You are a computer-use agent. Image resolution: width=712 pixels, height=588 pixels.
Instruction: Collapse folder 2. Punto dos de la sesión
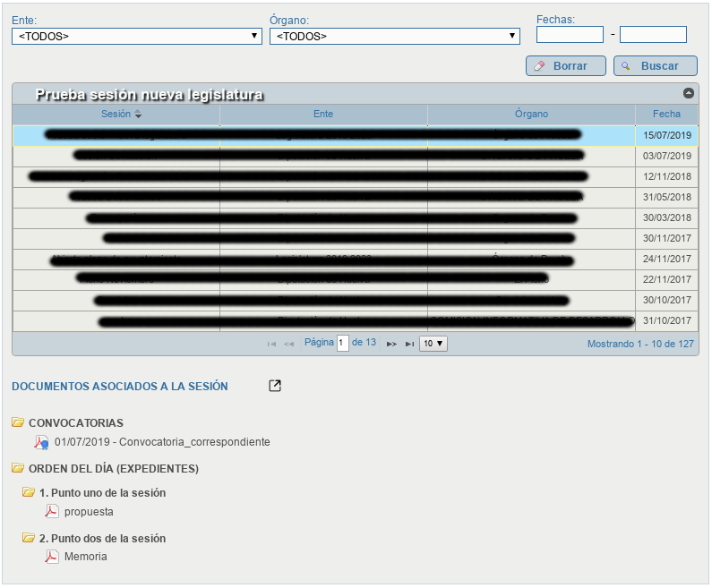click(29, 538)
